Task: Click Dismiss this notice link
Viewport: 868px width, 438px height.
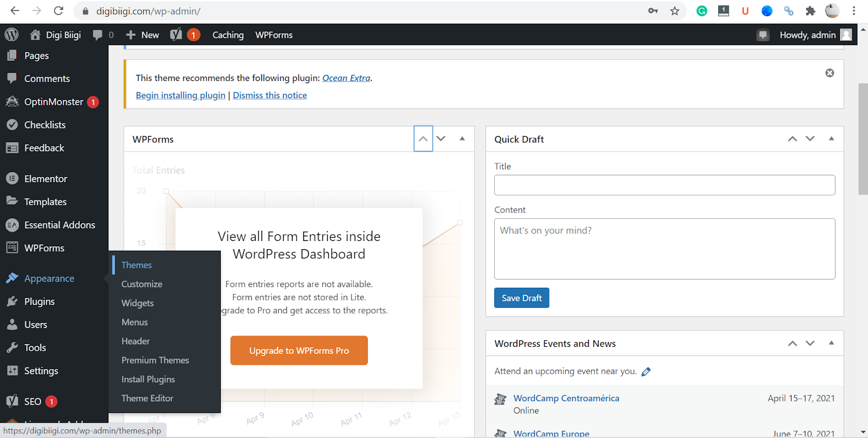Action: 270,96
